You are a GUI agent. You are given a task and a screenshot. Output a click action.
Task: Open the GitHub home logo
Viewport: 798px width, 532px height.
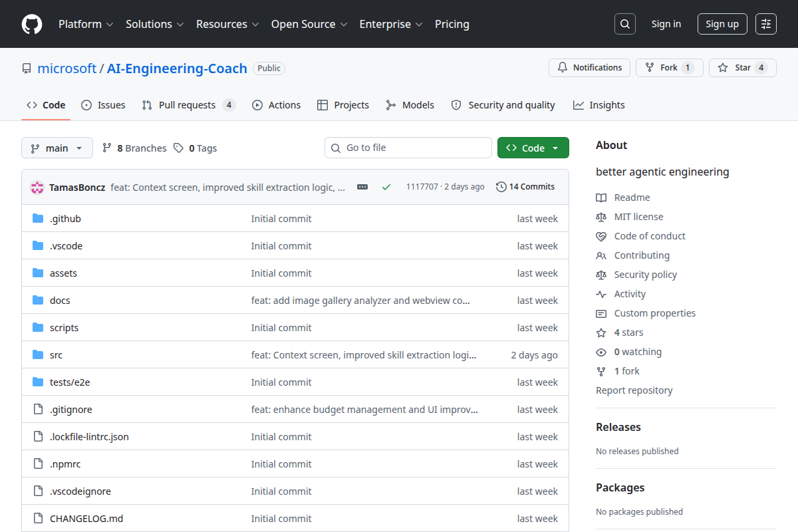pyautogui.click(x=32, y=24)
